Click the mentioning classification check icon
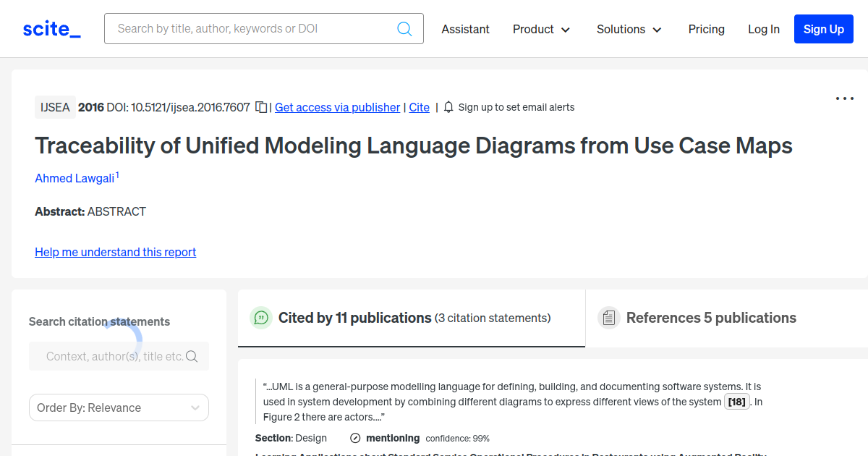 point(355,438)
